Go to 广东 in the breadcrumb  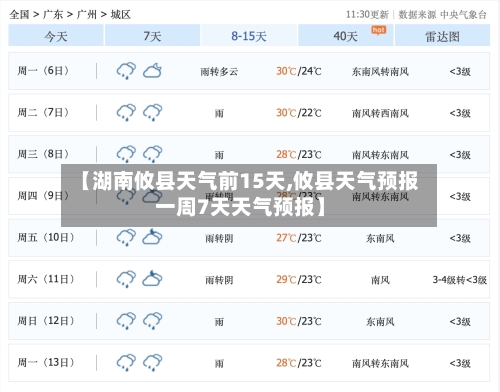(x=53, y=14)
